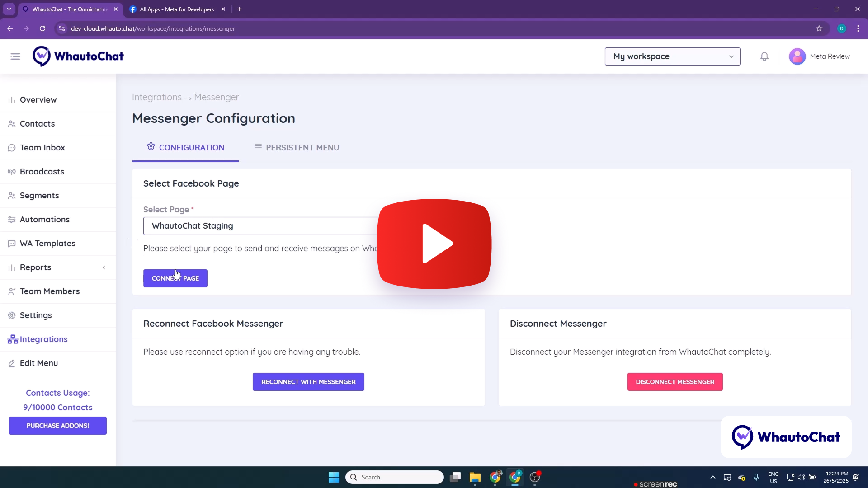Screen dimensions: 868x488
Task: Click DISCONNECT MESSENGER
Action: [675, 381]
